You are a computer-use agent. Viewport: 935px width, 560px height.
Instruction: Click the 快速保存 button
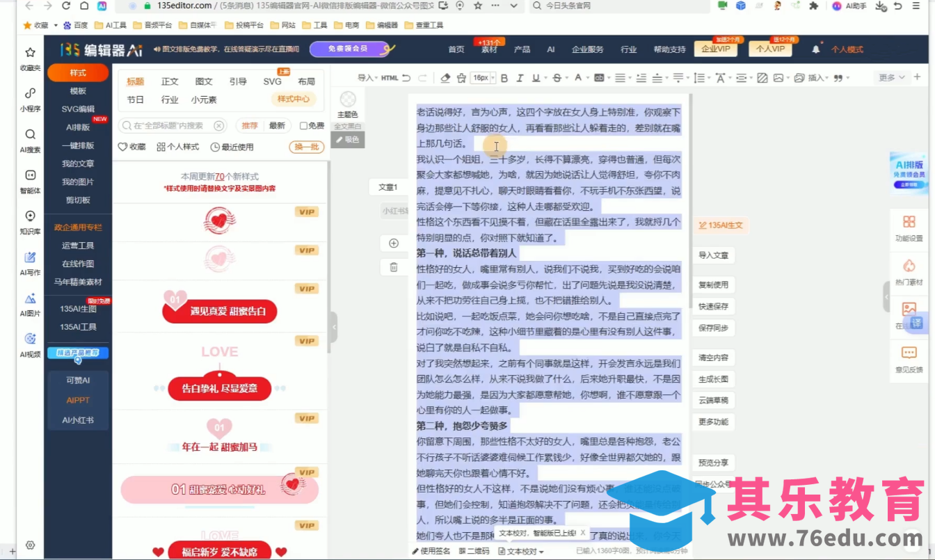tap(713, 306)
